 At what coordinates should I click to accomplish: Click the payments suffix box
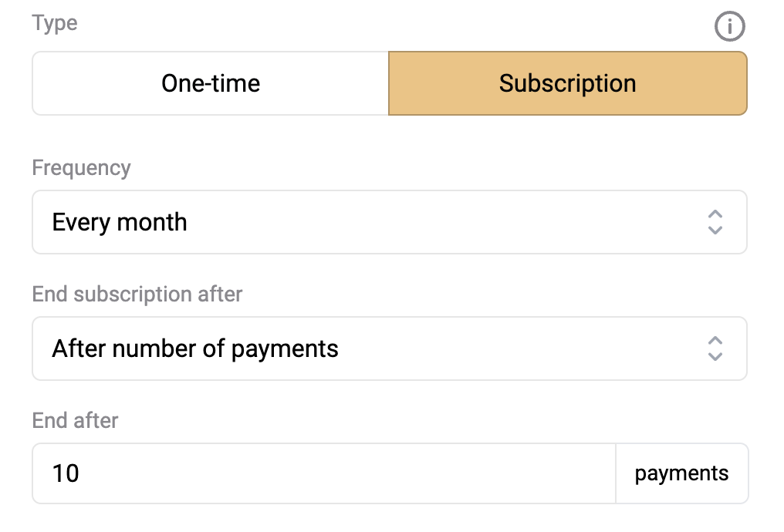click(x=682, y=473)
